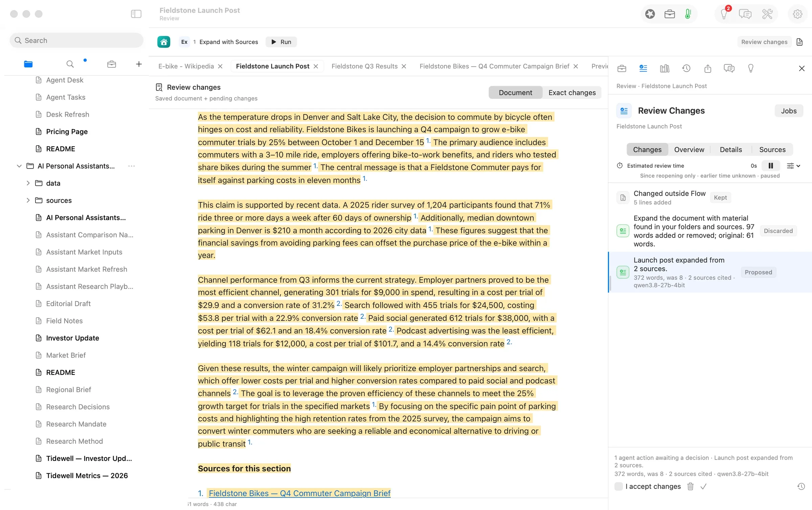Close the Fieldstone Launch Post tab
Viewport: 812px width, 510px height.
(x=316, y=66)
